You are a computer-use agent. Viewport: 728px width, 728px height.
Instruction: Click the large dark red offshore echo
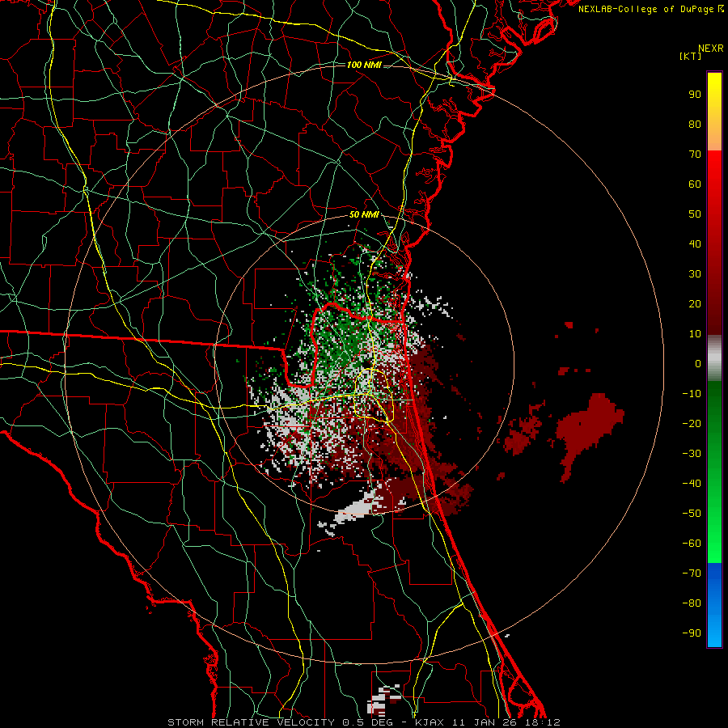(x=589, y=426)
